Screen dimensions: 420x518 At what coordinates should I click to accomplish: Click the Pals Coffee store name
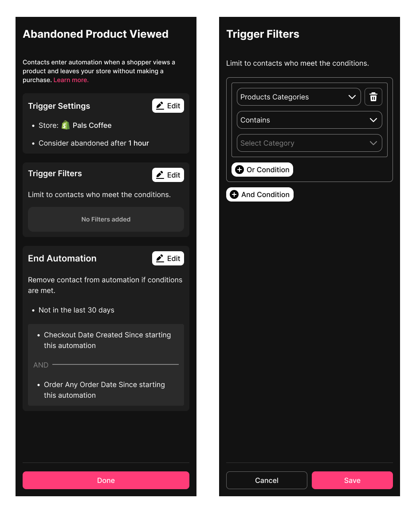tap(92, 125)
